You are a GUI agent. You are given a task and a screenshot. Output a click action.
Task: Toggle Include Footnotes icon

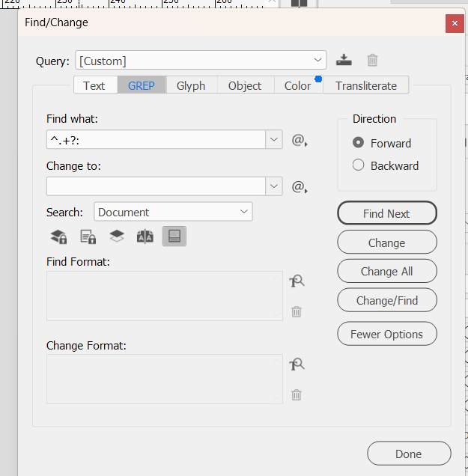[x=174, y=237]
